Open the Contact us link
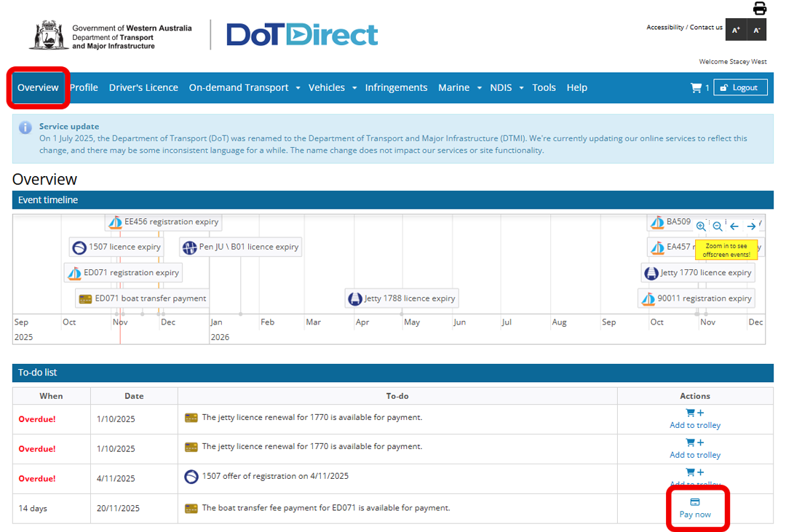The height and width of the screenshot is (532, 786). tap(706, 28)
